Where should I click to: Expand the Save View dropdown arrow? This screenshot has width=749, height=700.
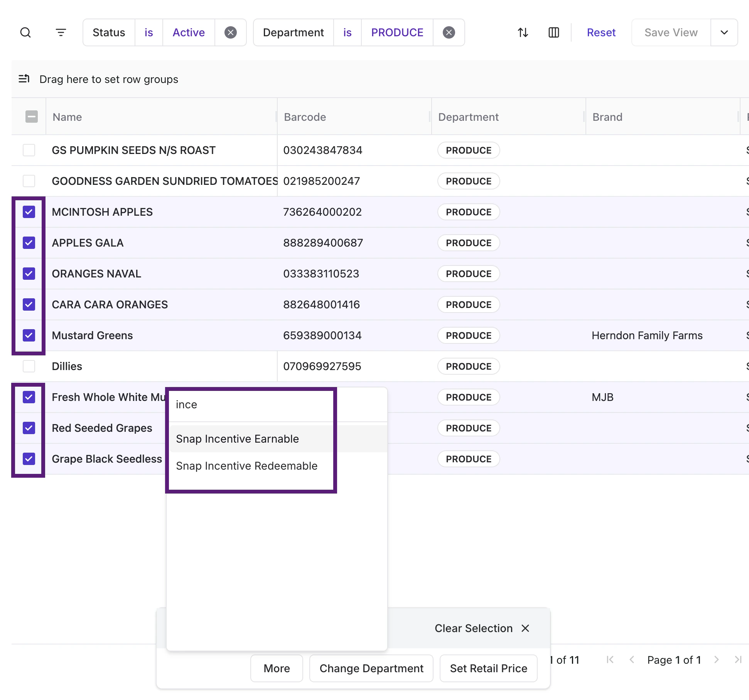[x=724, y=32]
